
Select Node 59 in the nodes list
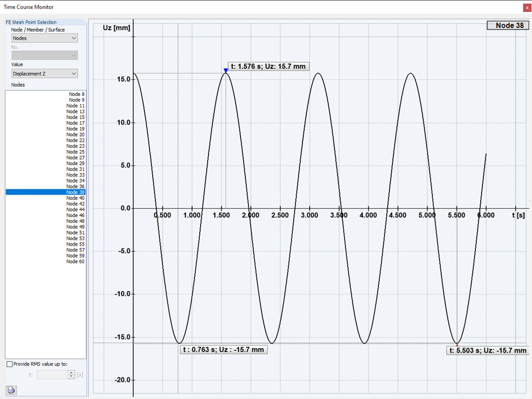pos(45,255)
